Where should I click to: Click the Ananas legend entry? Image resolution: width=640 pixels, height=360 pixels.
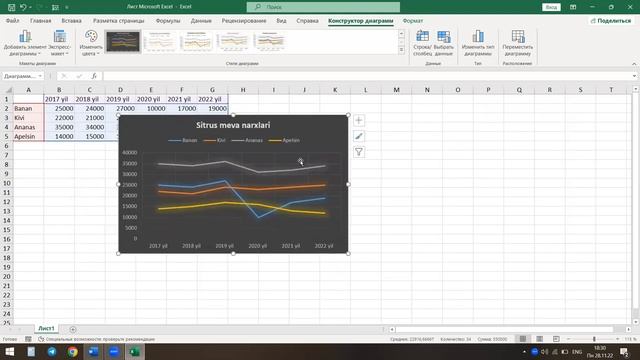tap(247, 140)
